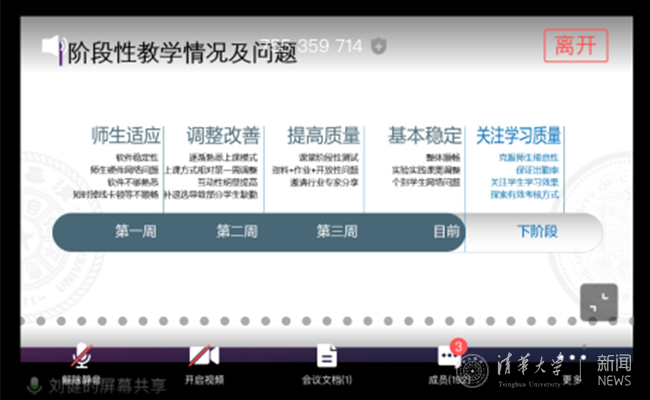Viewport: 650px width, 400px height.
Task: Click 目前 on the timeline bar
Action: (x=447, y=232)
